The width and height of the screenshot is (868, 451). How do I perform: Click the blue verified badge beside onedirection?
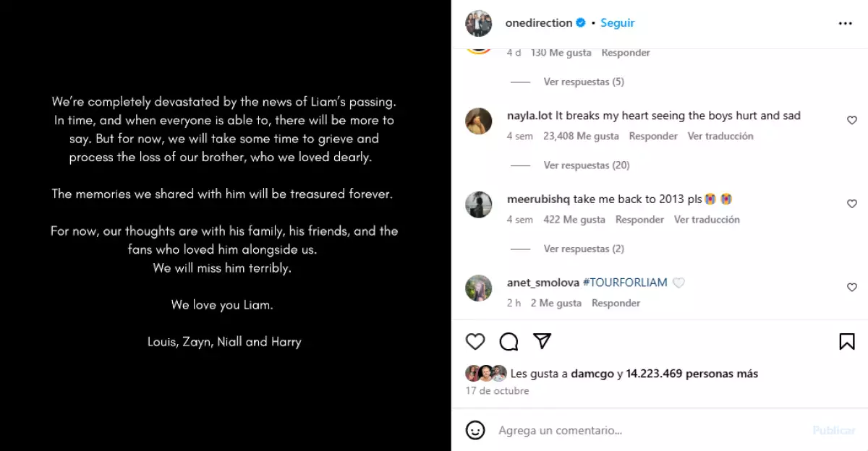pos(581,22)
